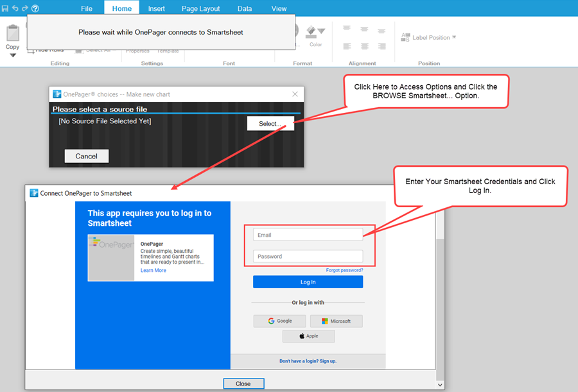Center text horizontally in Alignment group
Screen dimensions: 578x392
[365, 46]
